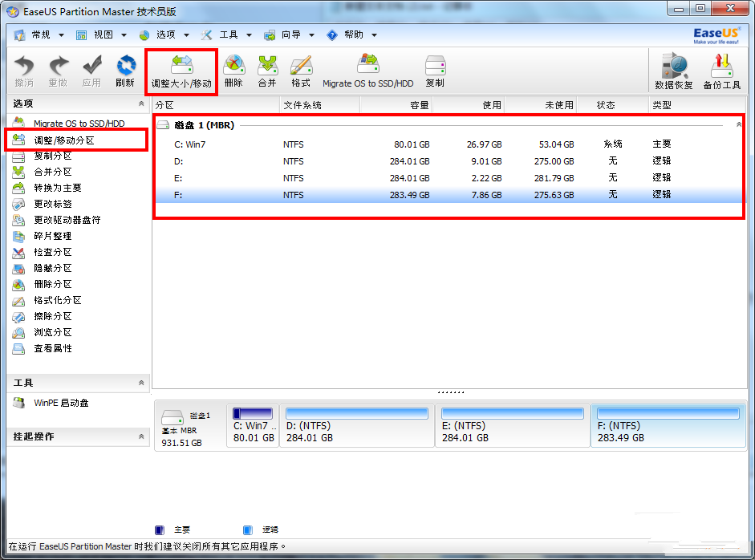Run 检查分区 from the sidebar
This screenshot has width=755, height=560.
point(43,252)
